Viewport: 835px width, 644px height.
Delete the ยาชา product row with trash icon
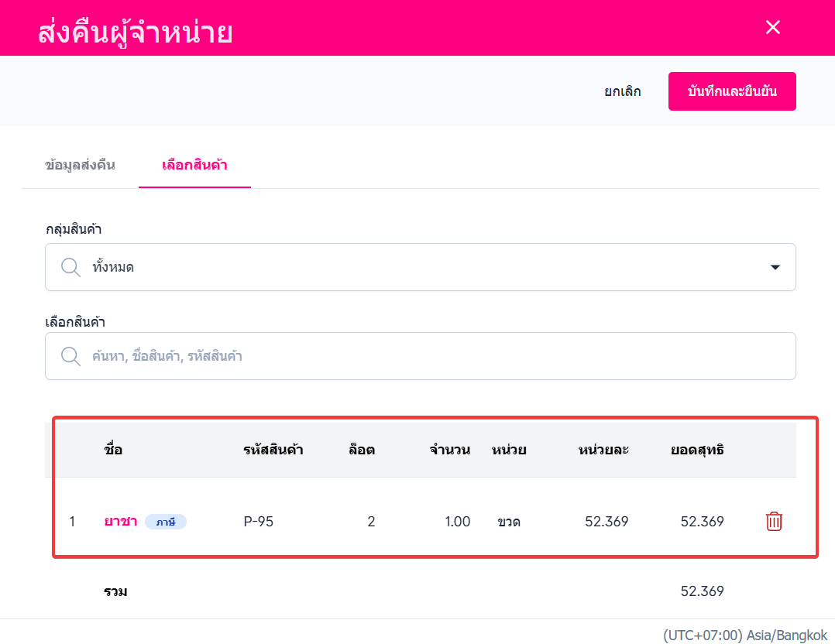[774, 522]
